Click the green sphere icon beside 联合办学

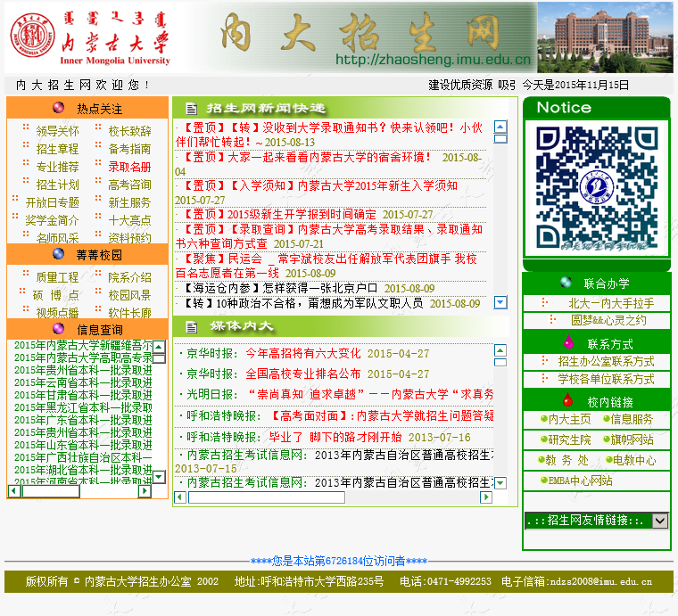(x=566, y=282)
